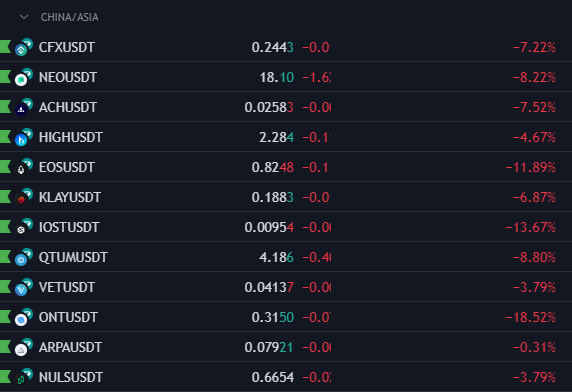Click the green flag beside IOSTUSDT
572x392 pixels.
(5, 227)
